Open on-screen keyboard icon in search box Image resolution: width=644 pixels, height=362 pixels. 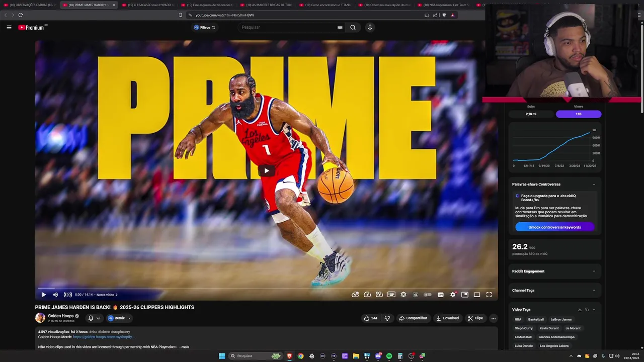coord(340,28)
